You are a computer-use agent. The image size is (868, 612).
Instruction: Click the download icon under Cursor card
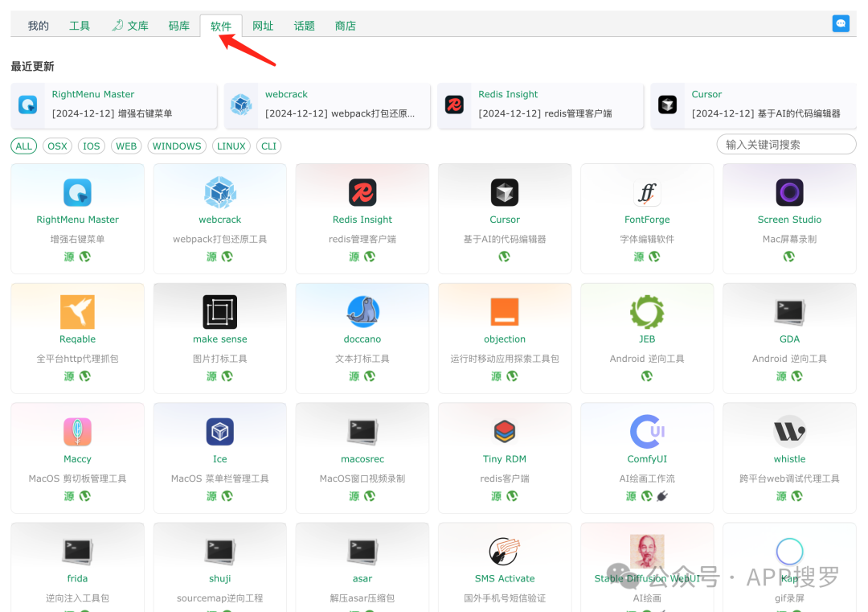504,257
